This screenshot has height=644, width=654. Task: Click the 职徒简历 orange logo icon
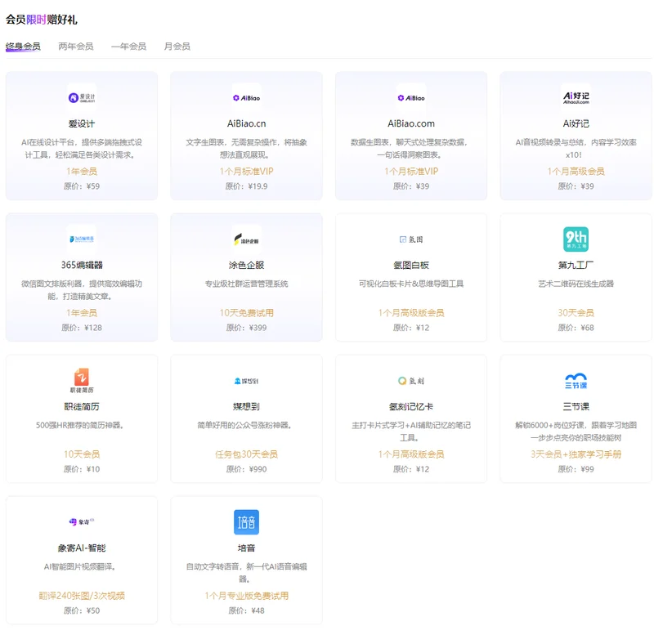[81, 380]
